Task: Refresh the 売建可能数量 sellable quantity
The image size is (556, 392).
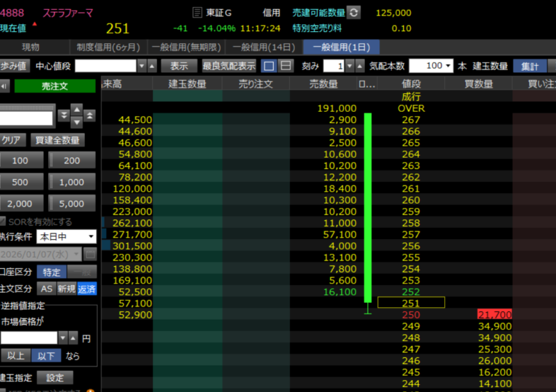Action: click(x=354, y=13)
